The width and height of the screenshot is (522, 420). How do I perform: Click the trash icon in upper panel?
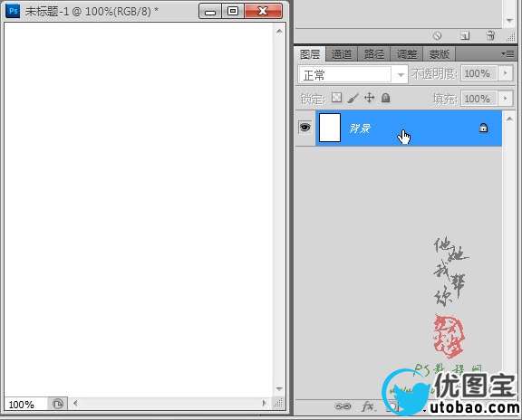[490, 35]
